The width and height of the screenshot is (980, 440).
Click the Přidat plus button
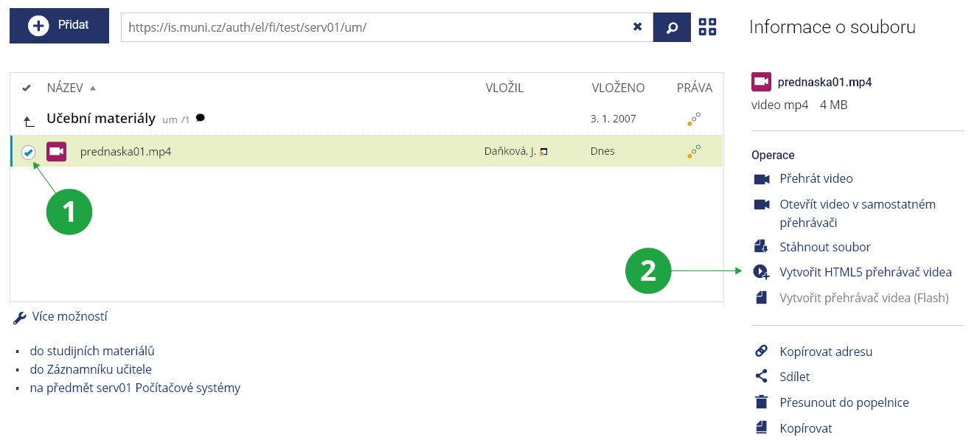tap(59, 26)
